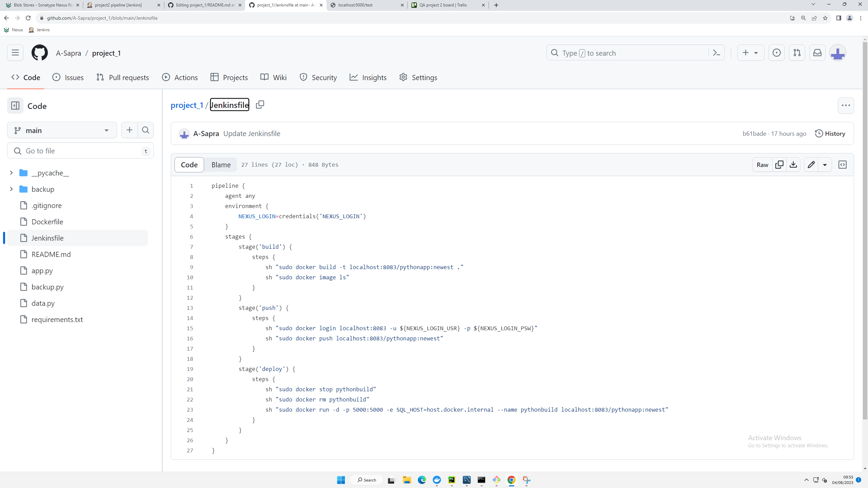Switch to Blame view
868x488 pixels.
221,165
